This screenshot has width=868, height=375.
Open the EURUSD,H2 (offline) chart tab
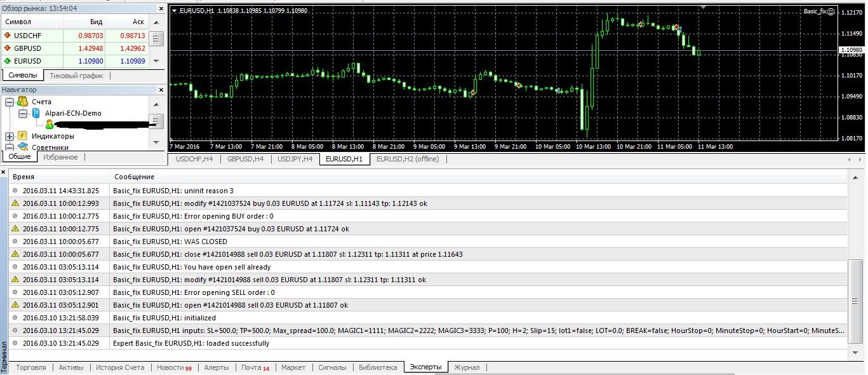pyautogui.click(x=408, y=159)
